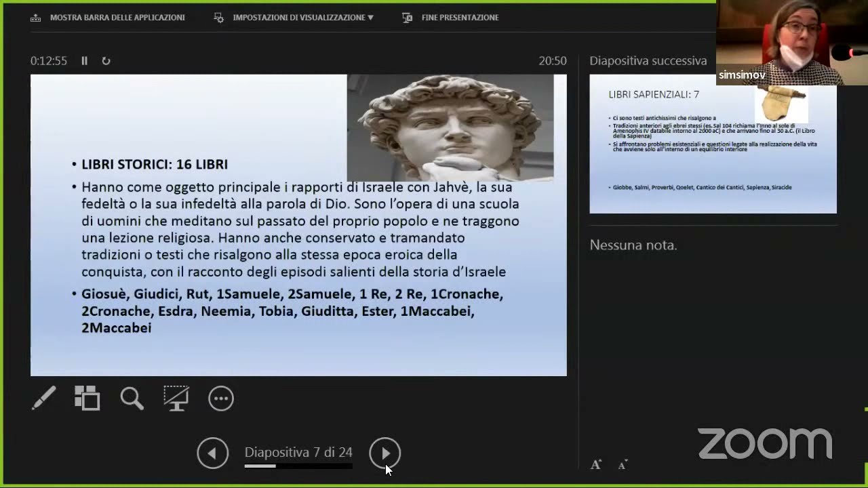The height and width of the screenshot is (488, 868).
Task: Click the simsimov webcam video thumbnail
Action: (x=791, y=42)
